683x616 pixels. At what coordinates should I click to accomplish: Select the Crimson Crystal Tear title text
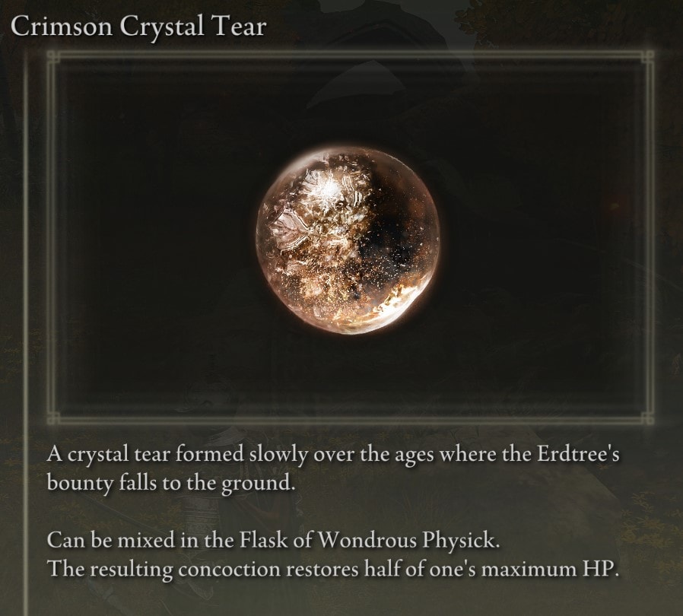pyautogui.click(x=138, y=27)
